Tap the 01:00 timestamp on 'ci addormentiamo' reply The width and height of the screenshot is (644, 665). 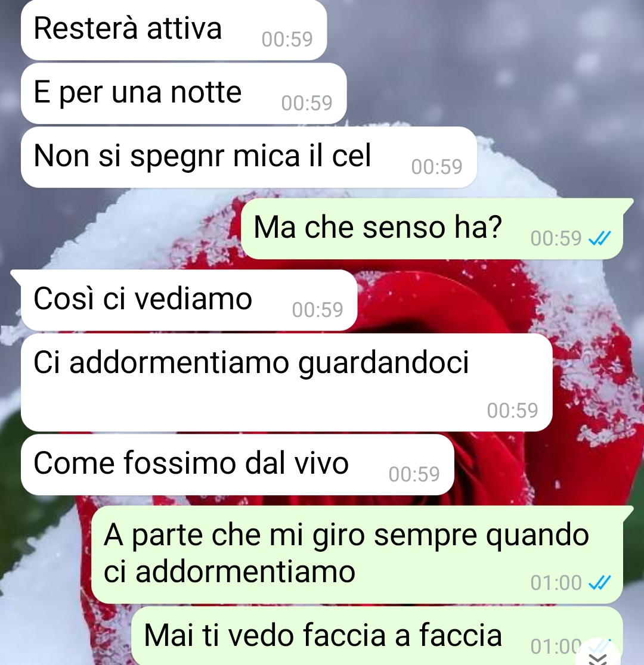click(x=556, y=583)
